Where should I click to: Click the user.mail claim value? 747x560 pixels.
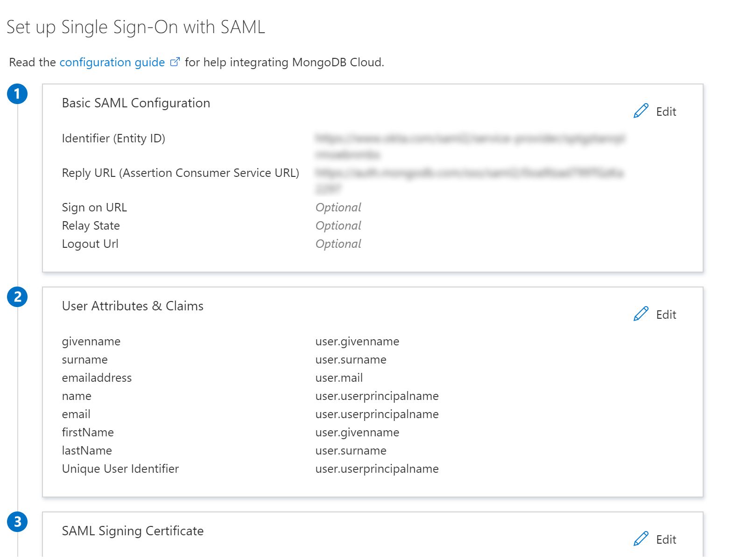click(339, 378)
